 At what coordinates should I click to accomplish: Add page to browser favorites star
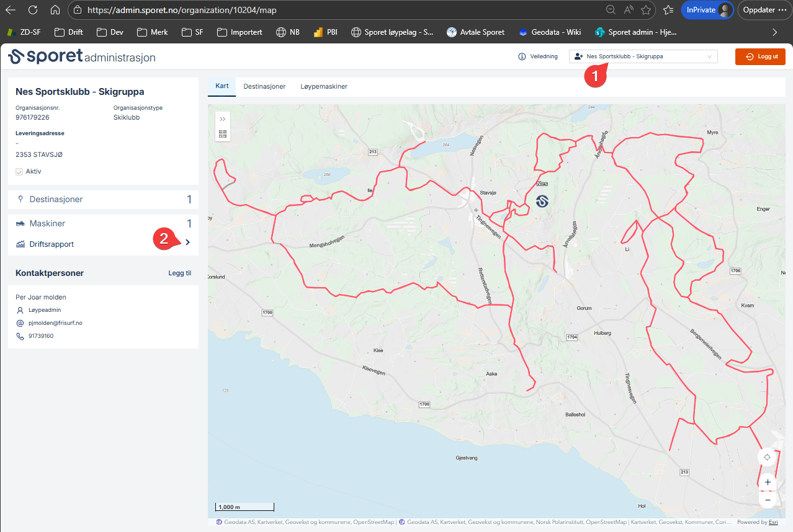[x=646, y=10]
